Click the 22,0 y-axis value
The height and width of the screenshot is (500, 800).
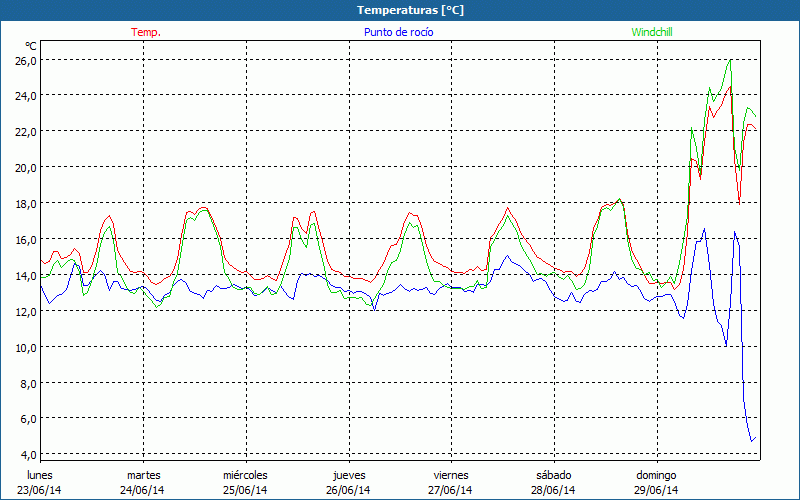[25, 132]
